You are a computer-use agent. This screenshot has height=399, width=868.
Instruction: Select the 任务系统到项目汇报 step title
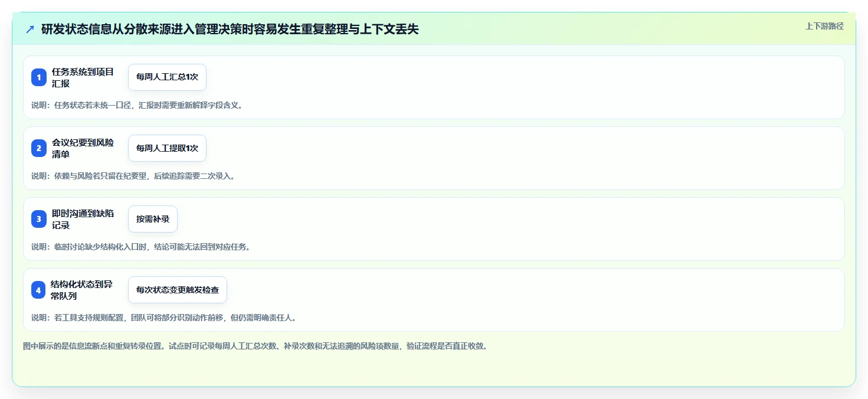click(x=83, y=77)
